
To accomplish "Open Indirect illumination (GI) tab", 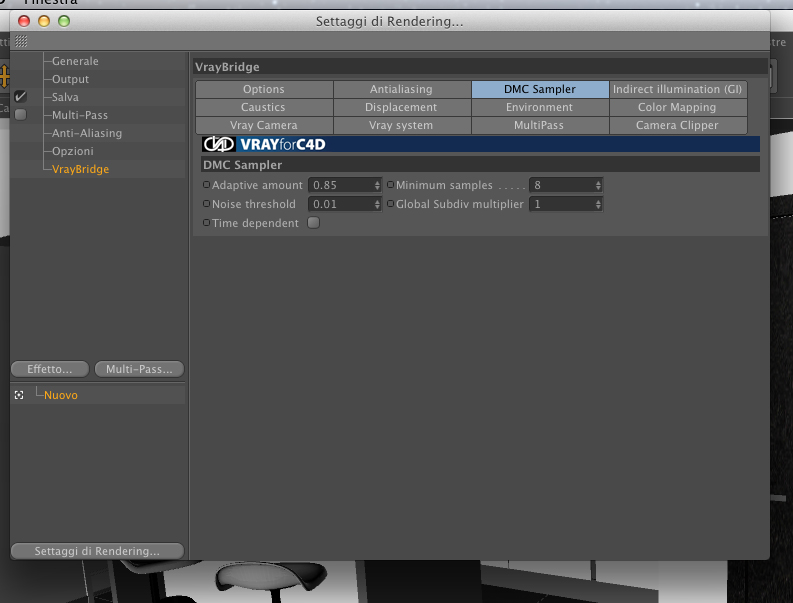I will tap(678, 90).
